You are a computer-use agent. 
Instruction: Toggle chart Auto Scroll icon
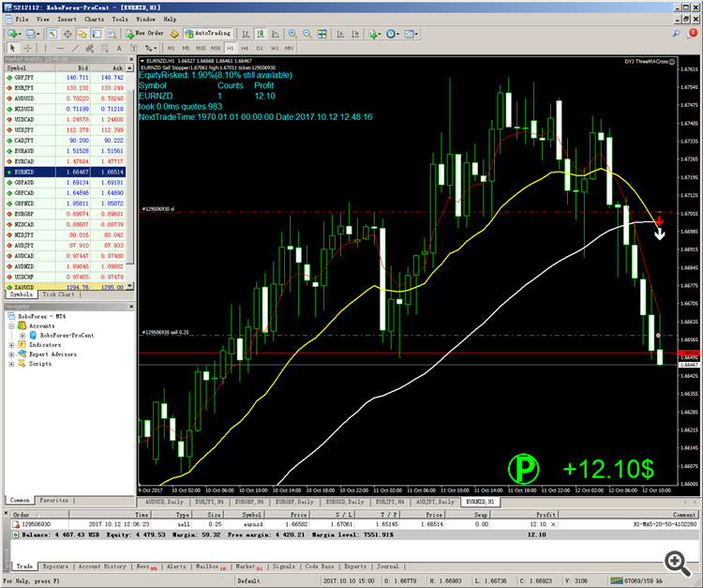(x=340, y=34)
